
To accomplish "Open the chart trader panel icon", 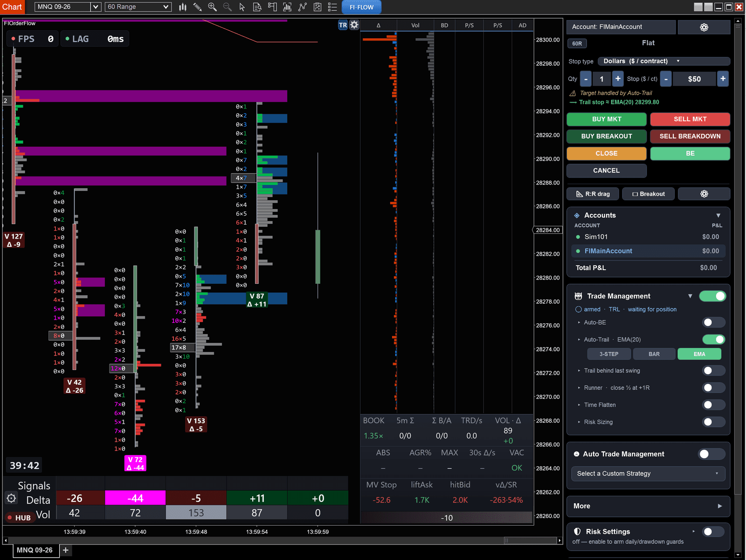I will (x=272, y=7).
